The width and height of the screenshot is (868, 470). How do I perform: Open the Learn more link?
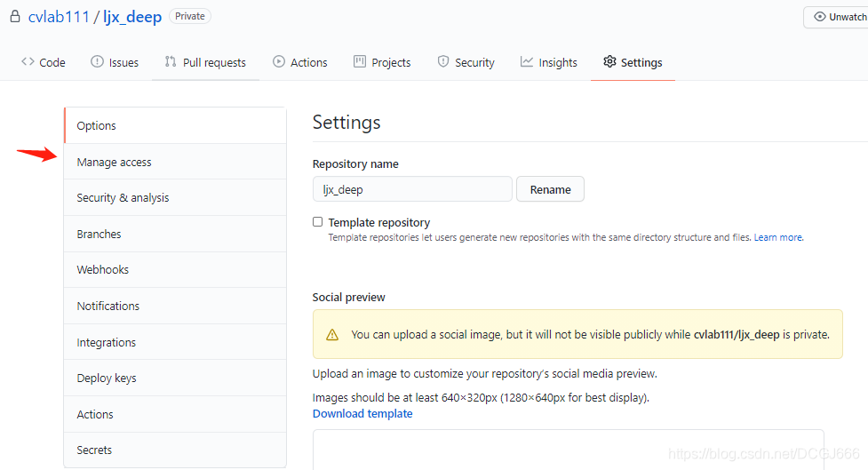[x=778, y=238]
